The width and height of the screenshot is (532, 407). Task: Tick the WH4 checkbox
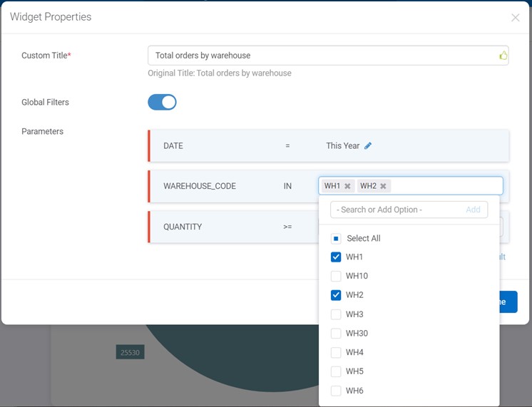coord(336,353)
